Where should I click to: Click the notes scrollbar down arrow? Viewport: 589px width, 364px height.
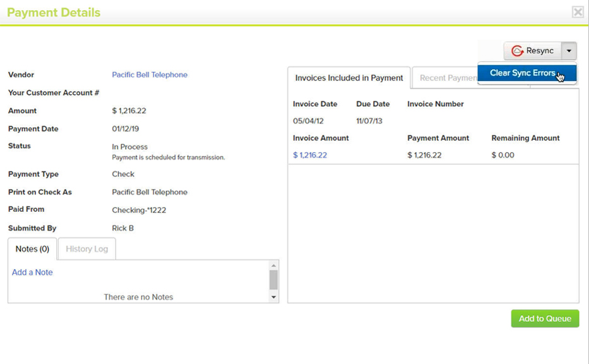(x=273, y=297)
